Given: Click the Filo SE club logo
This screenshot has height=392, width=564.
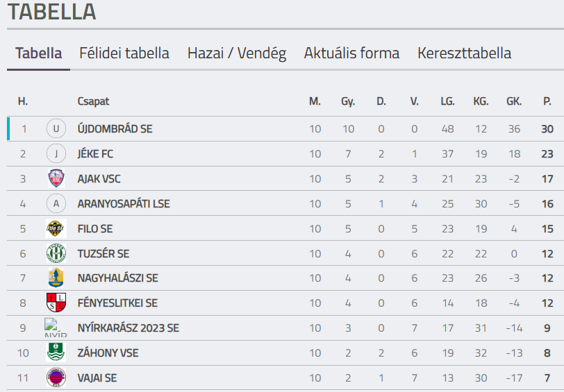Looking at the screenshot, I should (x=56, y=229).
